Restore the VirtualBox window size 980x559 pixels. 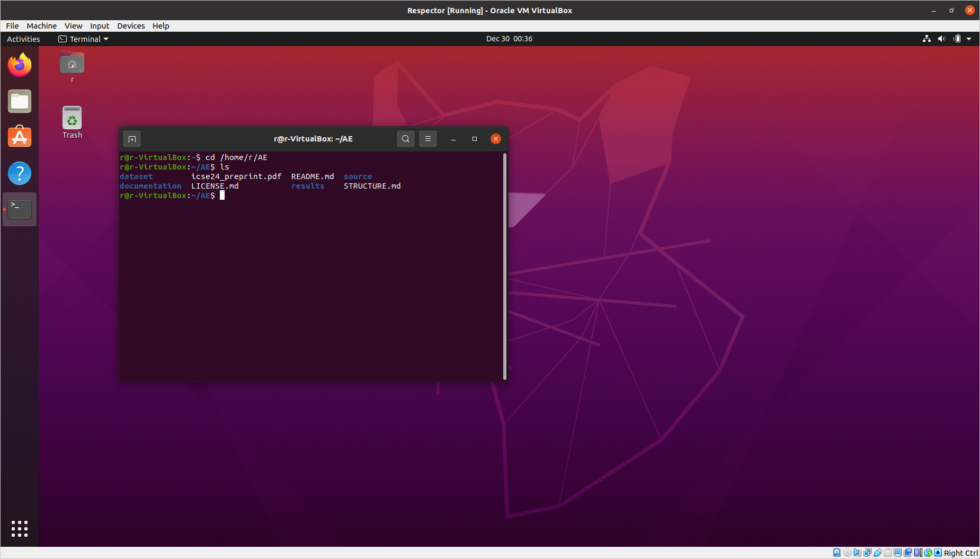coord(951,10)
